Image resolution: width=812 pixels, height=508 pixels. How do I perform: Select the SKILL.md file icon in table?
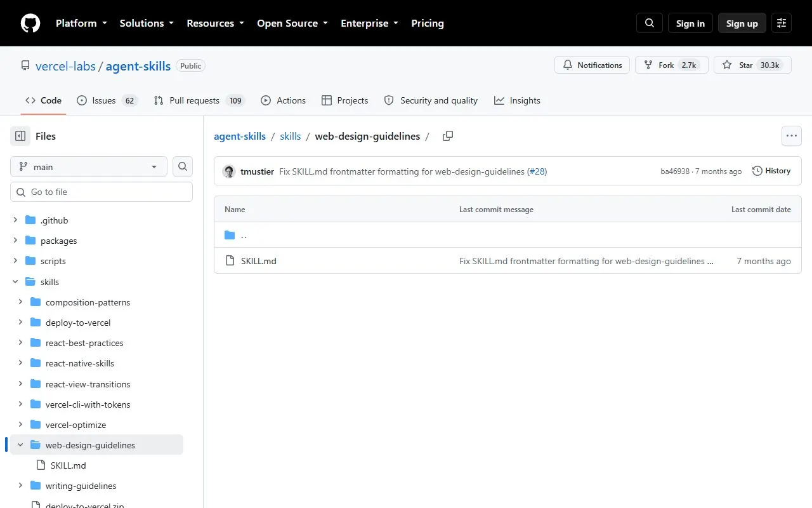[230, 261]
